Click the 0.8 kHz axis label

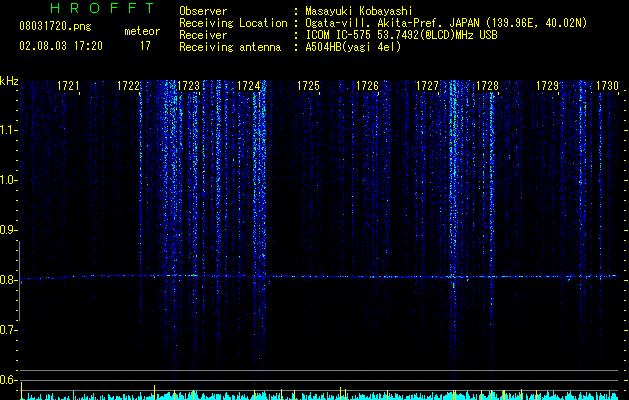(8, 280)
